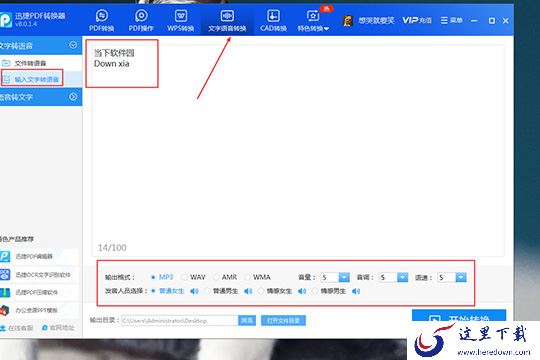This screenshot has width=540, height=360.
Task: Open the 音量 volume dropdown
Action: [344, 277]
